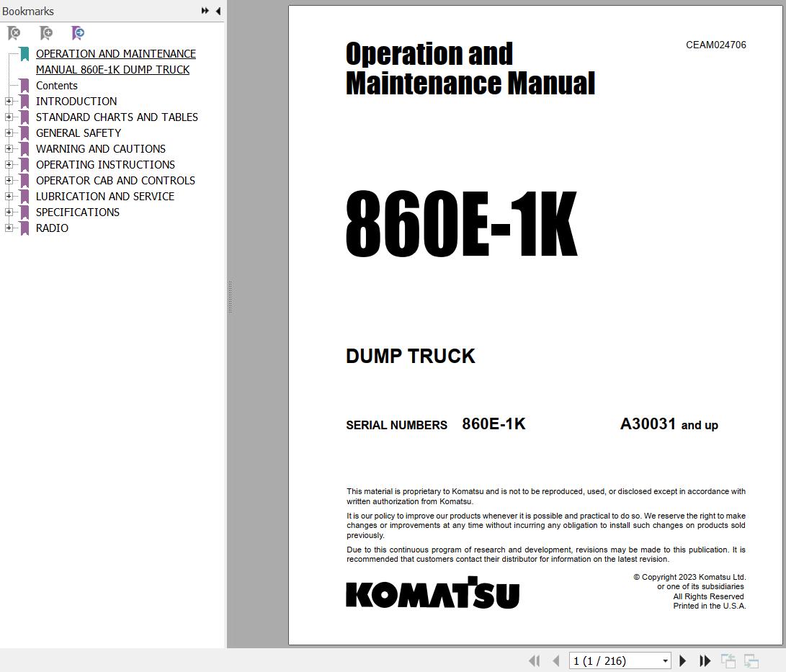Click the DUMP TRUCK heading
786x672 pixels.
410,356
